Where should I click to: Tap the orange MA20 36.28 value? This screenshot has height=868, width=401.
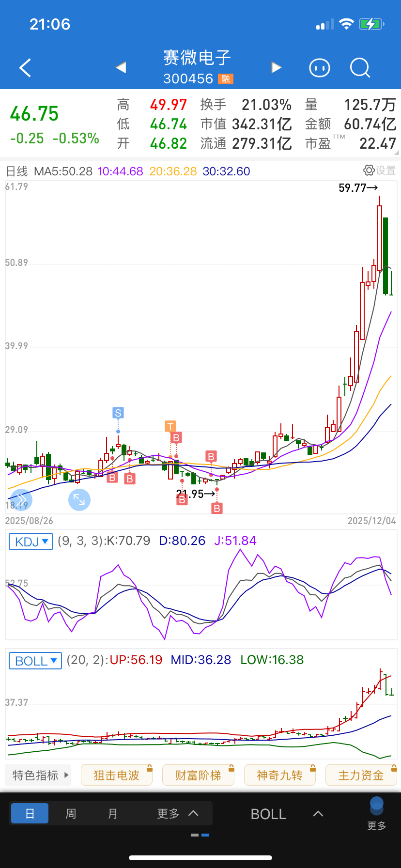(173, 171)
